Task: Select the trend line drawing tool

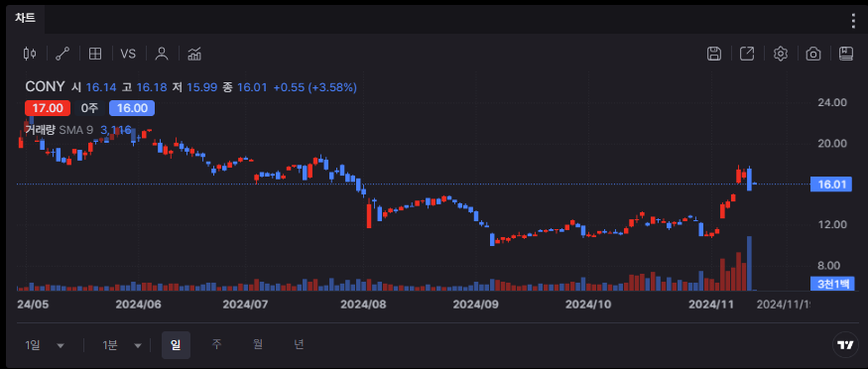Action: (x=62, y=54)
